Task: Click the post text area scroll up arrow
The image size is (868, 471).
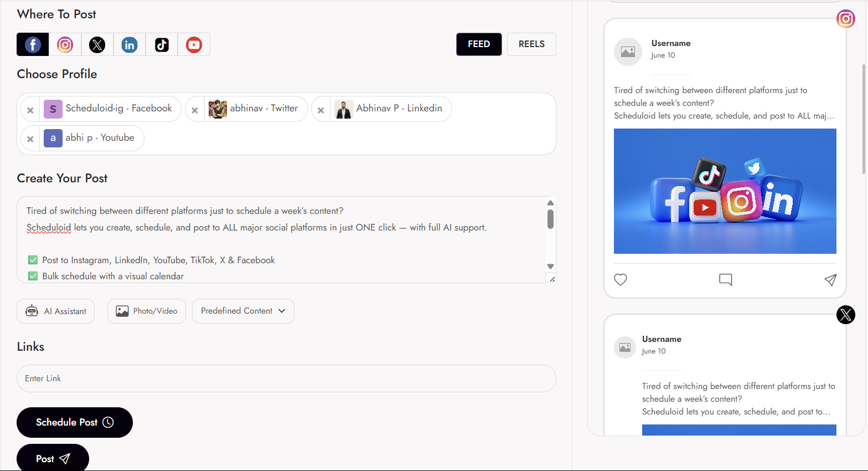Action: tap(550, 203)
